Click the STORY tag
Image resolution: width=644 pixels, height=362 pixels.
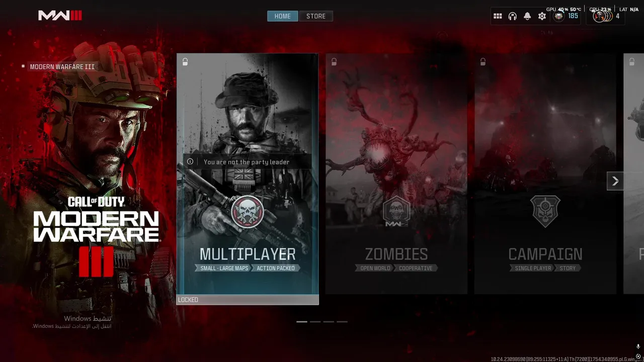pos(568,268)
